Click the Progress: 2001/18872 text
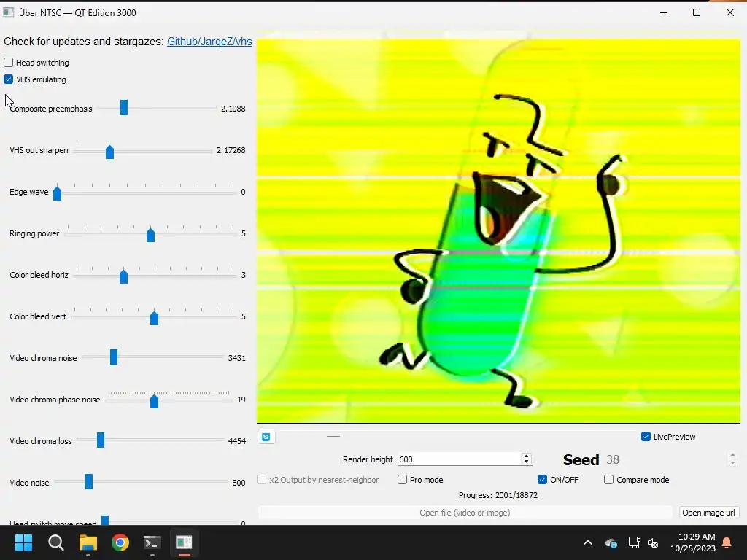The width and height of the screenshot is (747, 560). click(x=498, y=495)
